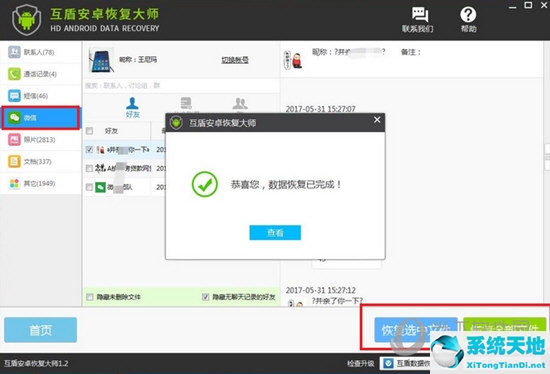Viewport: 550px width, 374px height.
Task: Click the Android logo in dialog title bar
Action: (x=176, y=123)
